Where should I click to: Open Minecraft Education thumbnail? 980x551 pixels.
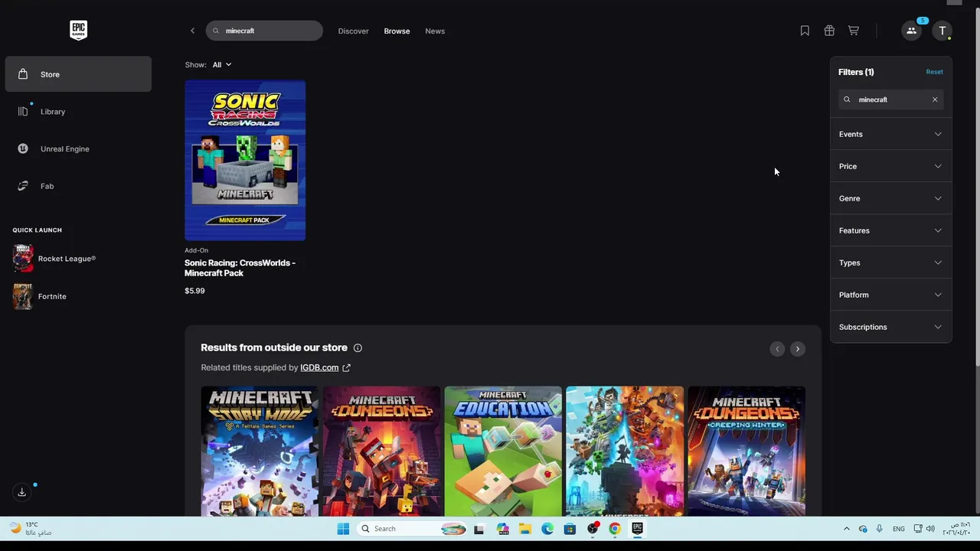click(503, 452)
